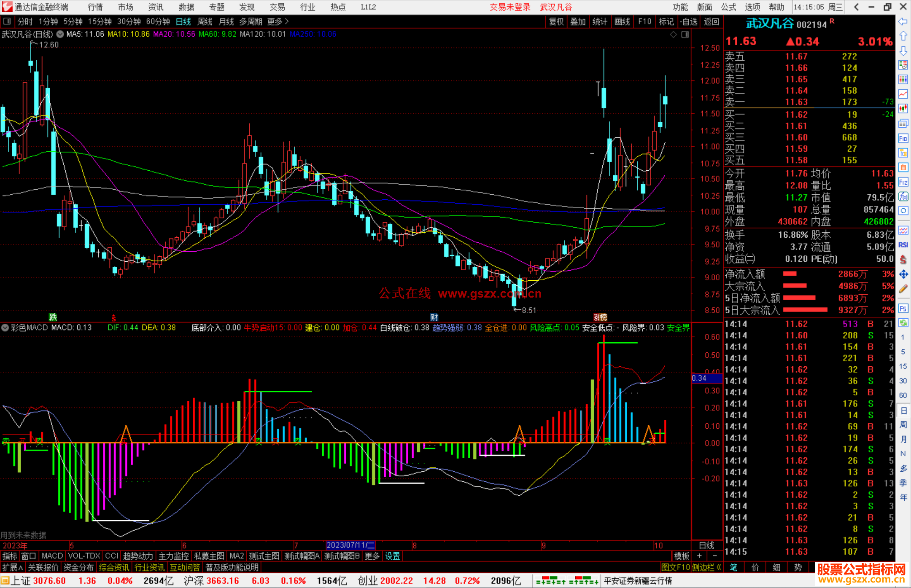Select the VOL-TDX indicator tab
This screenshot has height=588, width=911.
click(84, 556)
